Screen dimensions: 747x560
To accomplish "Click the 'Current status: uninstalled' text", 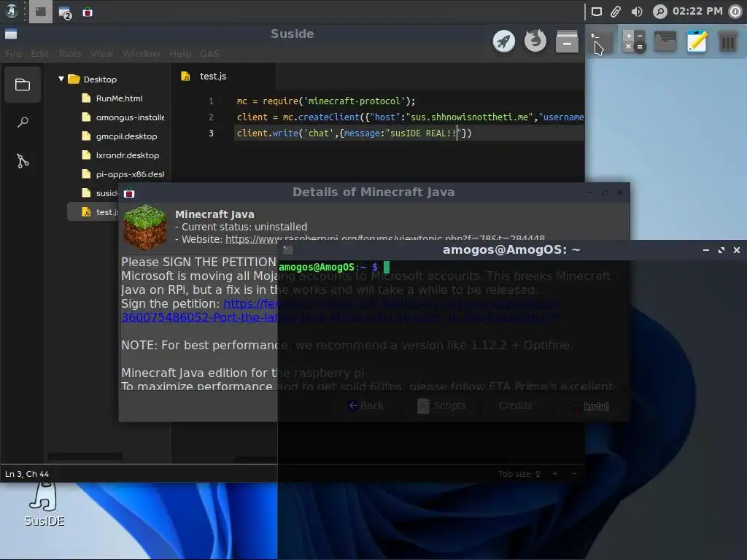I will (241, 227).
